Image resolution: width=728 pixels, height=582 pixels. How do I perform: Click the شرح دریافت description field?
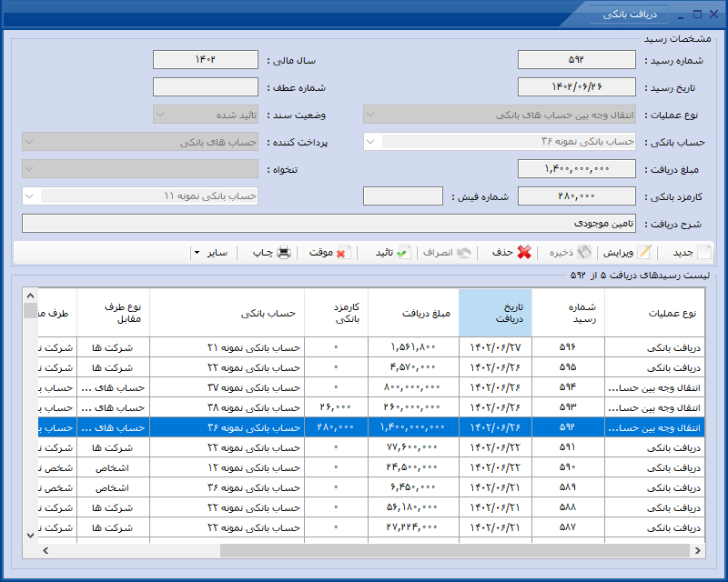[x=329, y=224]
